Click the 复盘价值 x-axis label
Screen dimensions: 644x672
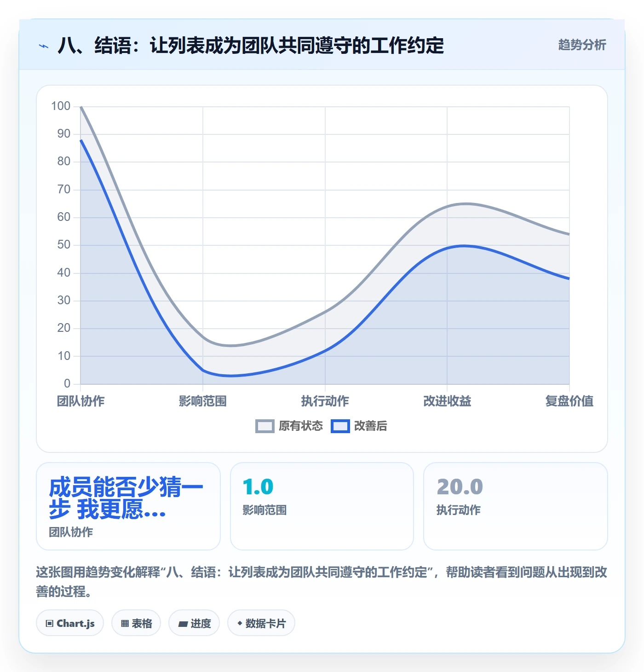pyautogui.click(x=569, y=401)
